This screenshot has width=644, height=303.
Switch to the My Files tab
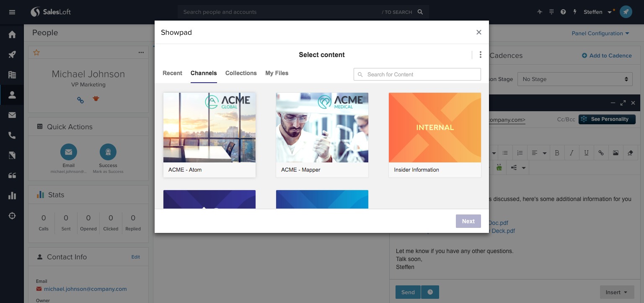[277, 73]
